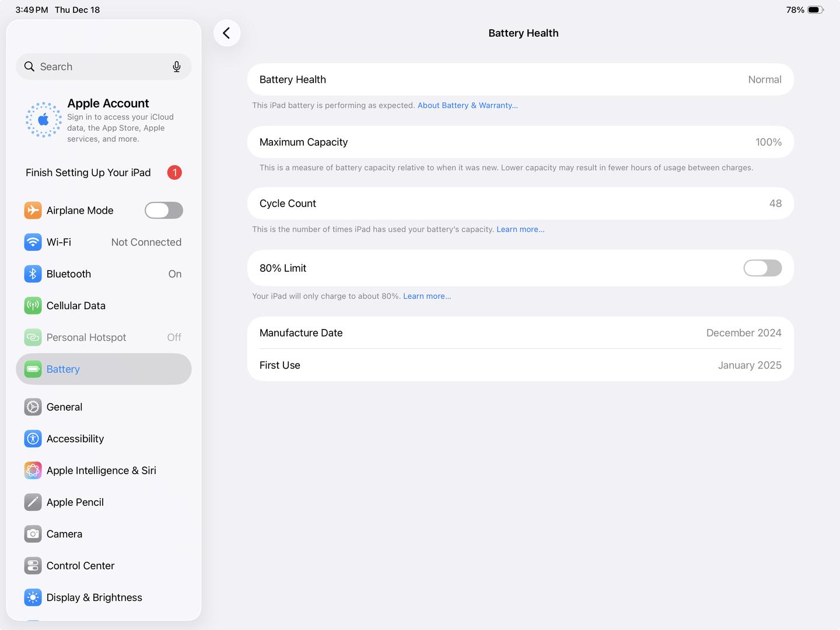
Task: Open Learn more link under 80% Limit
Action: (426, 296)
